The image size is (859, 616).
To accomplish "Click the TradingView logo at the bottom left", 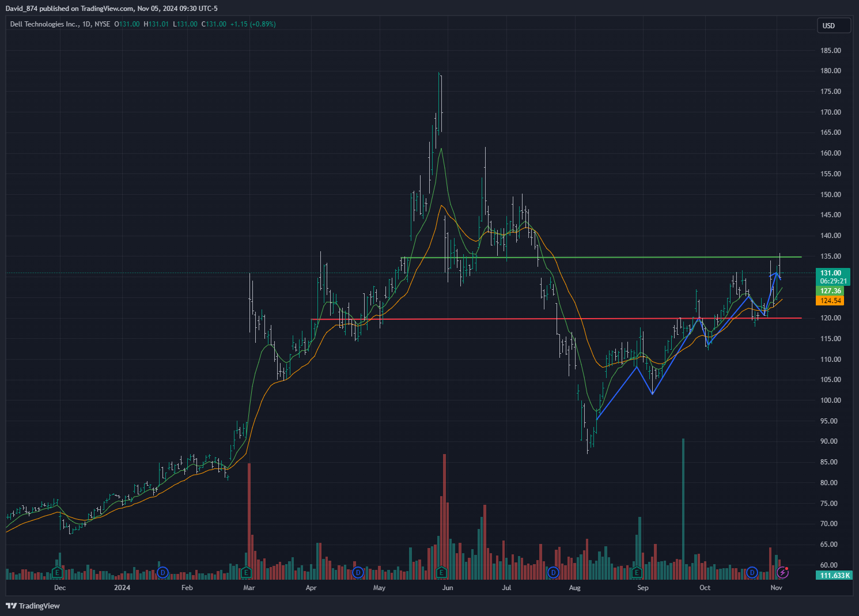I will click(33, 606).
